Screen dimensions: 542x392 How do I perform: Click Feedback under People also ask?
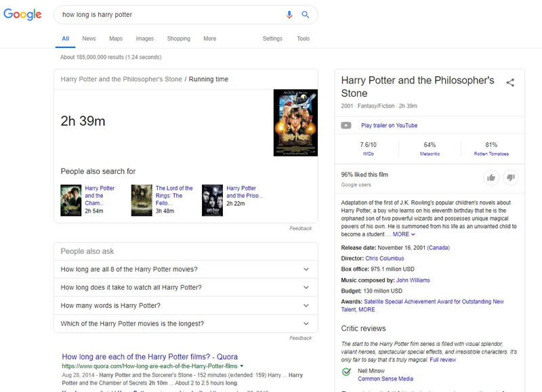[300, 338]
